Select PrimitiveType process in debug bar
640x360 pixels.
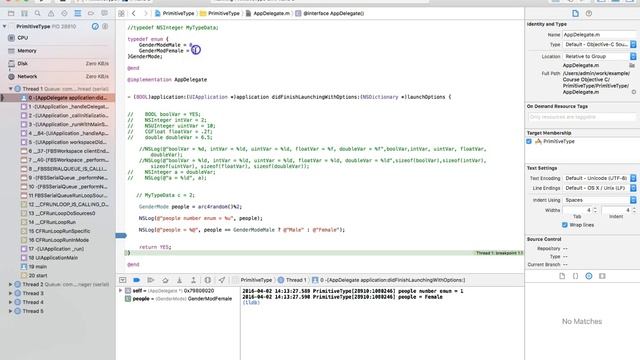(253, 280)
